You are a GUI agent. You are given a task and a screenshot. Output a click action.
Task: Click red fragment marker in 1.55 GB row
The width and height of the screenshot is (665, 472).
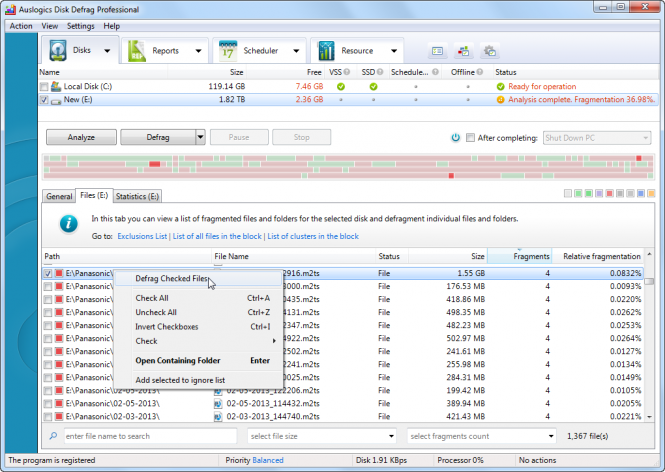pos(59,274)
